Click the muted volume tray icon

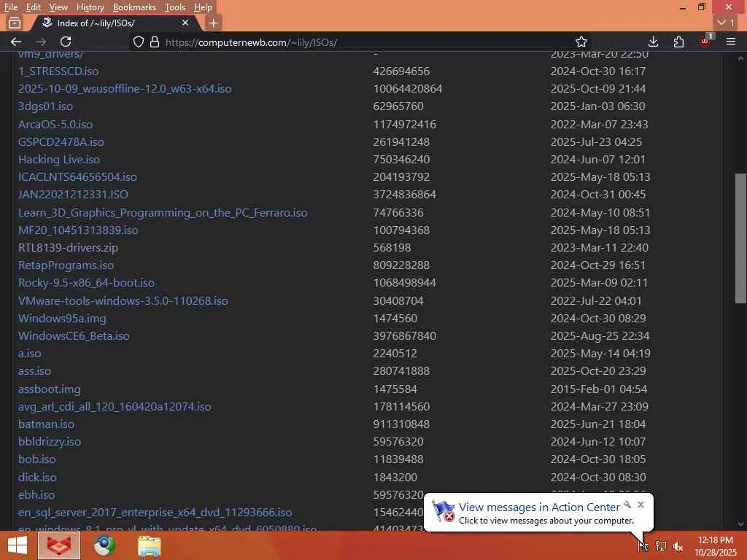click(x=678, y=546)
